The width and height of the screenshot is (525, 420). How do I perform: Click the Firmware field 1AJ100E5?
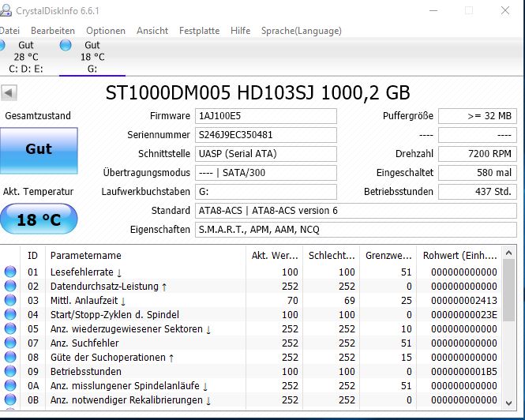point(266,116)
